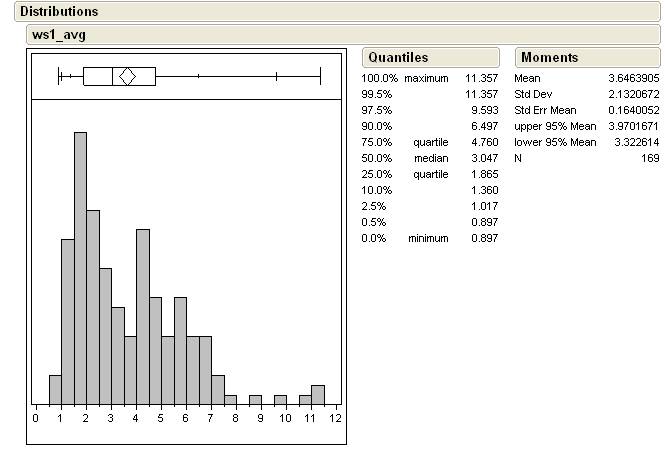The height and width of the screenshot is (452, 665).
Task: Click the box plot's right whisker end
Action: (x=320, y=76)
